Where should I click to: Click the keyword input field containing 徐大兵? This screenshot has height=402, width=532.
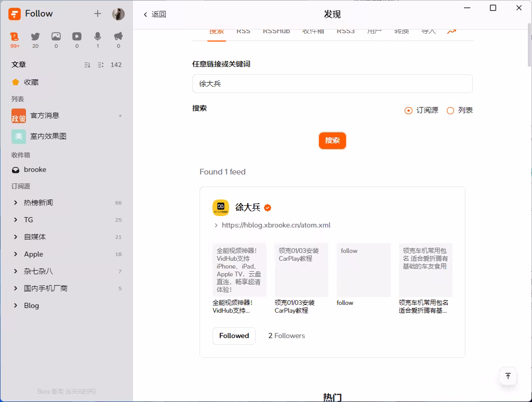332,84
